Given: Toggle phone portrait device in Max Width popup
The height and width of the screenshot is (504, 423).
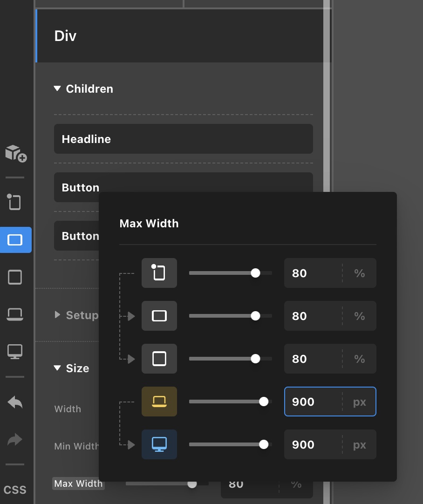Looking at the screenshot, I should pyautogui.click(x=159, y=273).
